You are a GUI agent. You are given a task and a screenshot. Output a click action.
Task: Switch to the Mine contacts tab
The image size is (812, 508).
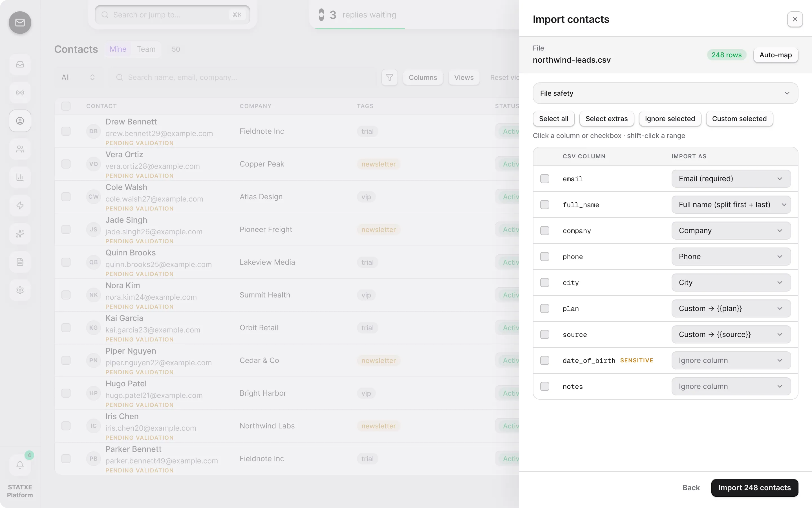118,49
